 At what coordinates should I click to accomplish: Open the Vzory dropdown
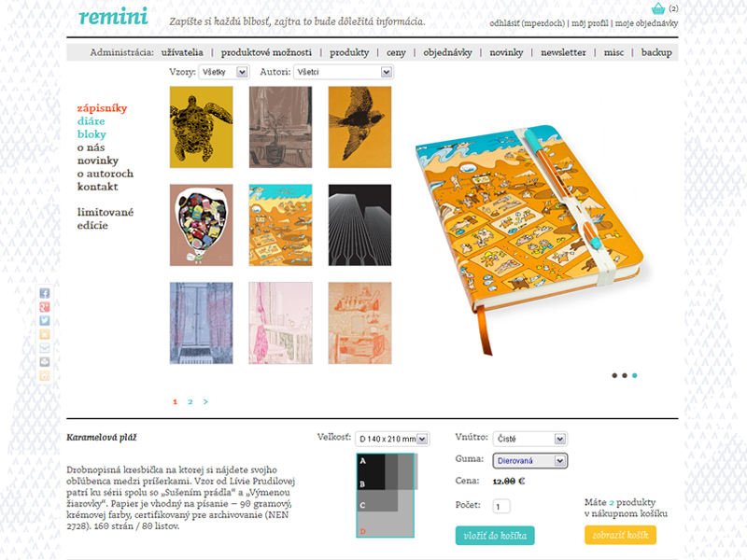(224, 72)
